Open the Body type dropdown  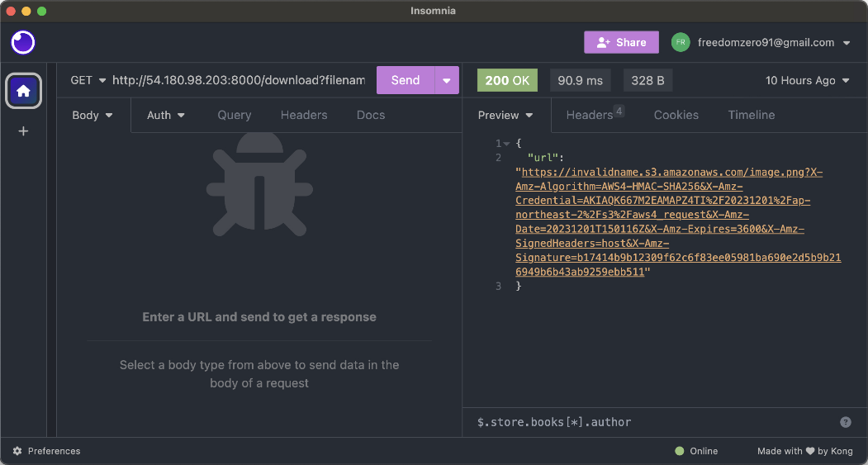(x=92, y=115)
